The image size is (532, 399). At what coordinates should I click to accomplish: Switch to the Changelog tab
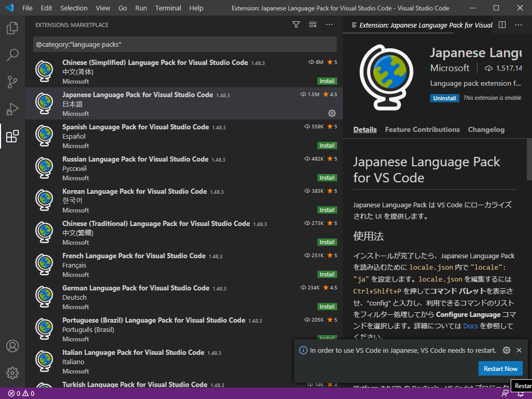click(x=486, y=129)
